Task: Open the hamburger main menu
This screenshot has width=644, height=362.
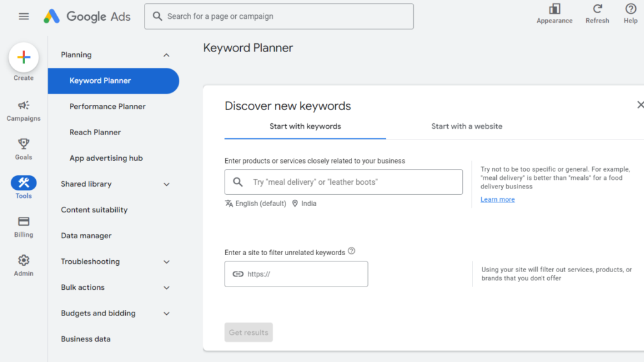Action: point(24,16)
